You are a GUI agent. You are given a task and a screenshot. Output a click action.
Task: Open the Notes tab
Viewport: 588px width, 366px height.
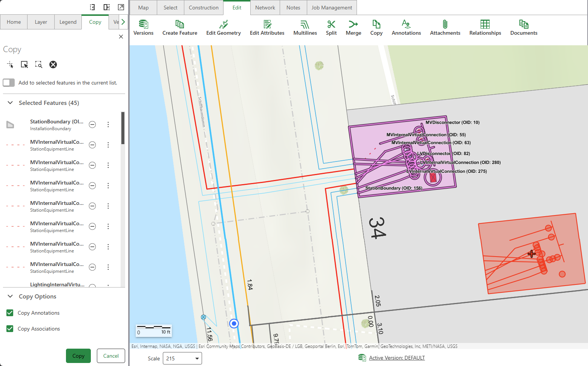(x=293, y=8)
